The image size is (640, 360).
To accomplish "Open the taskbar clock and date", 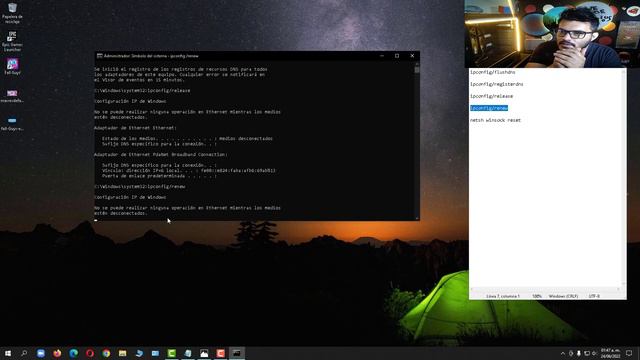I will (x=610, y=353).
